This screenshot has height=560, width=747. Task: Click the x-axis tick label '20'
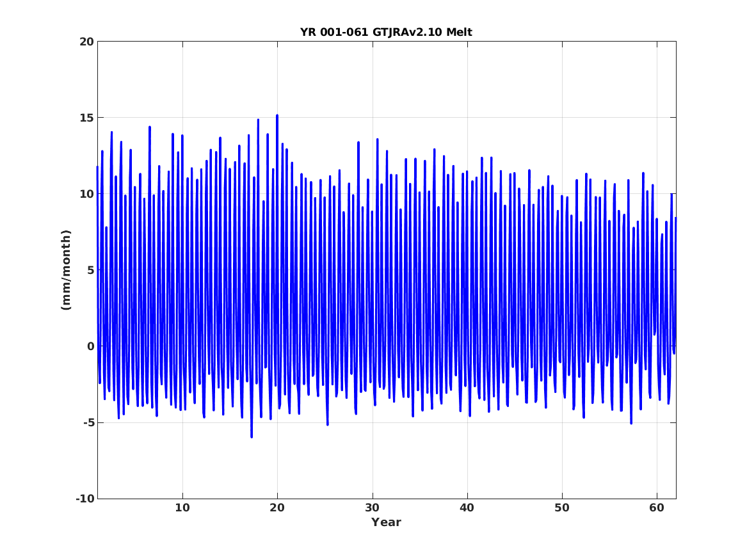coord(277,508)
